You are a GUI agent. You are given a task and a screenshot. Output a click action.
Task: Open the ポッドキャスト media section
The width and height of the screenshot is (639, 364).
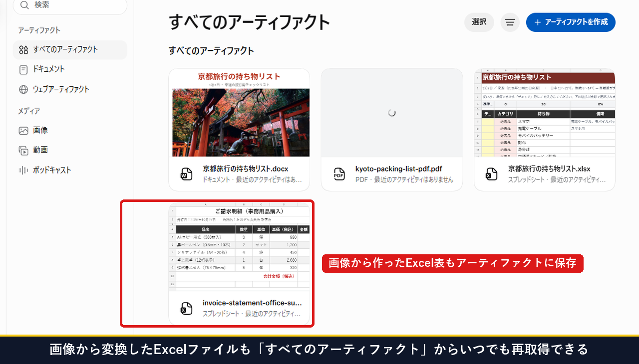point(70,170)
